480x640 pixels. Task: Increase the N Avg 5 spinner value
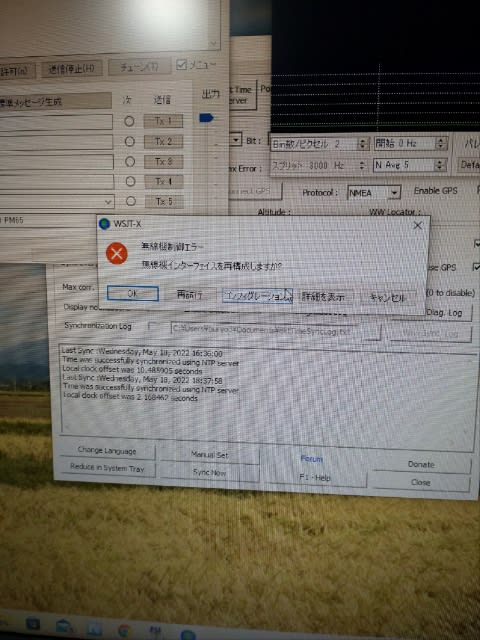click(x=440, y=162)
